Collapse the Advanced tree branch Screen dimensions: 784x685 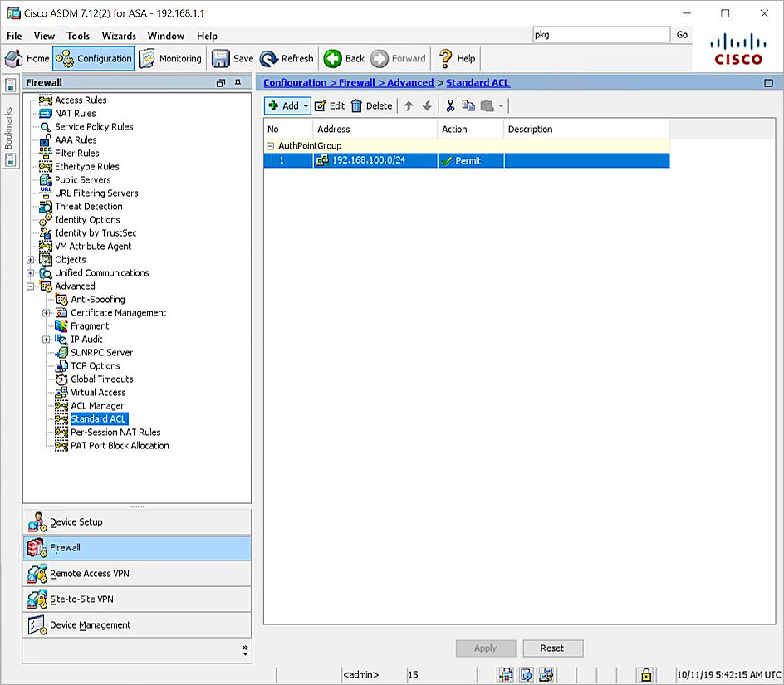(x=31, y=286)
